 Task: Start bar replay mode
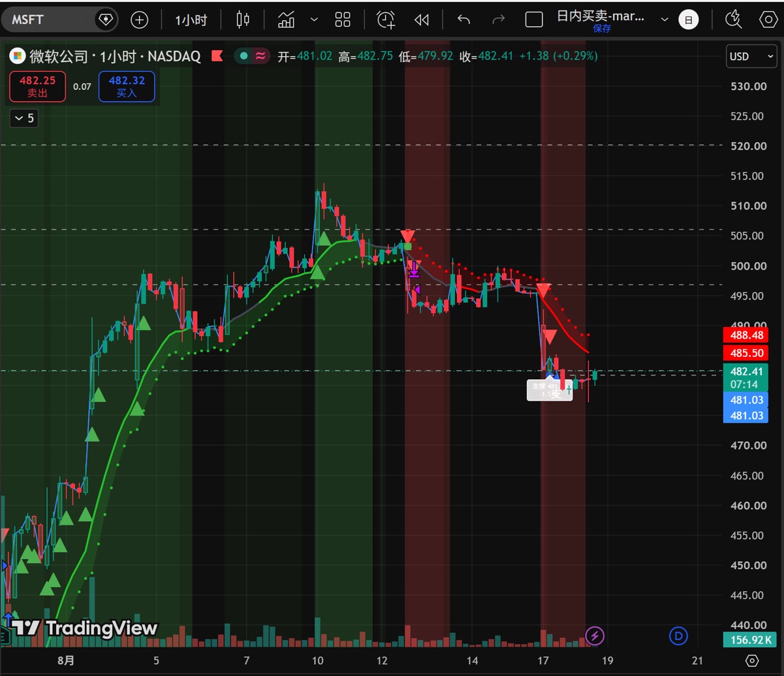pyautogui.click(x=421, y=20)
